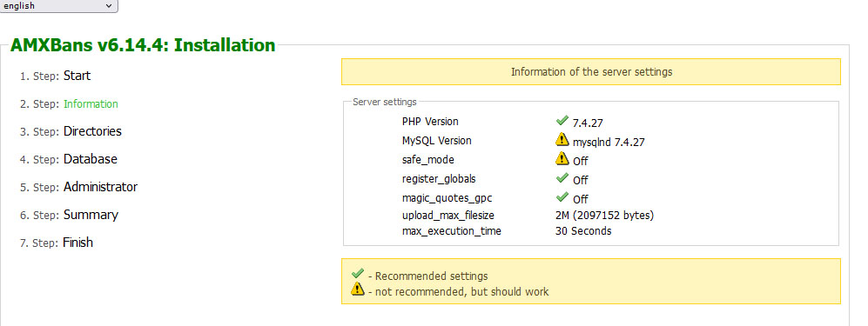
Task: Go to the Summary step
Action: [91, 215]
